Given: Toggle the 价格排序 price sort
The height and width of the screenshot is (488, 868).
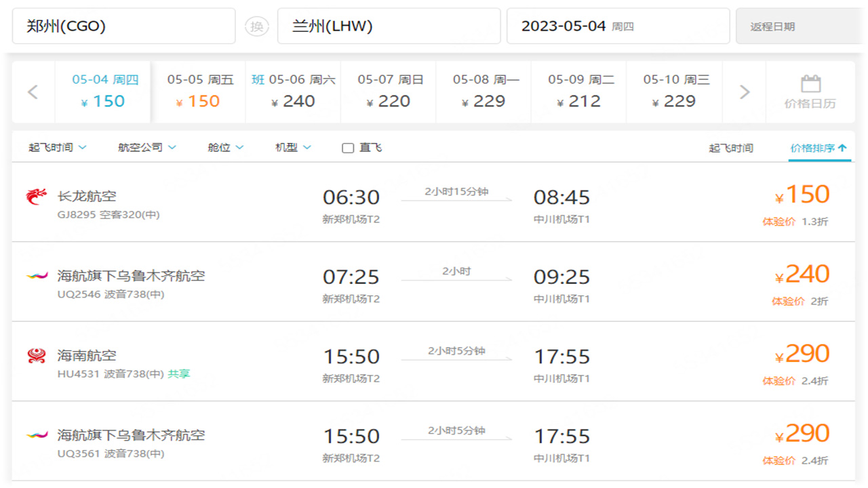Looking at the screenshot, I should 818,148.
